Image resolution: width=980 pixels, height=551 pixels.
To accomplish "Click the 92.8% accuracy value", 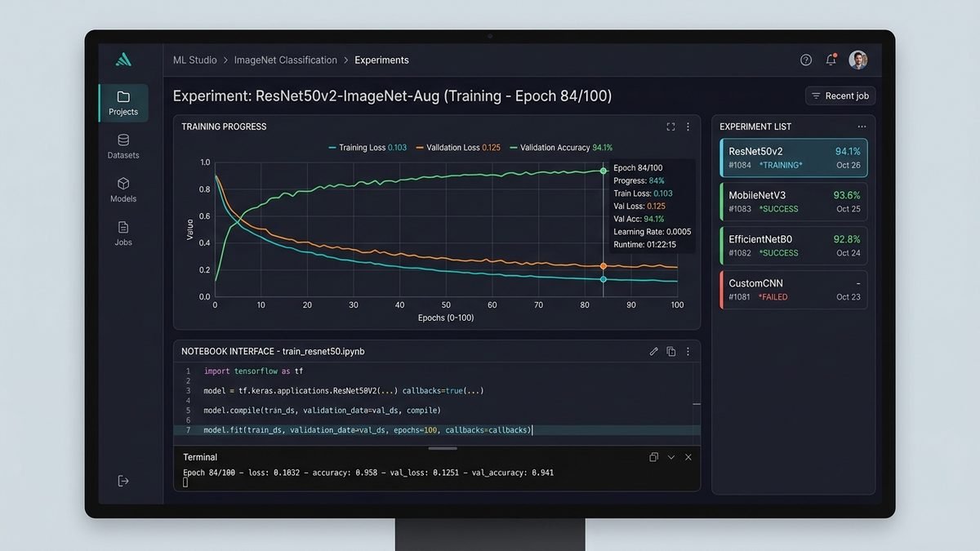I will pyautogui.click(x=847, y=239).
